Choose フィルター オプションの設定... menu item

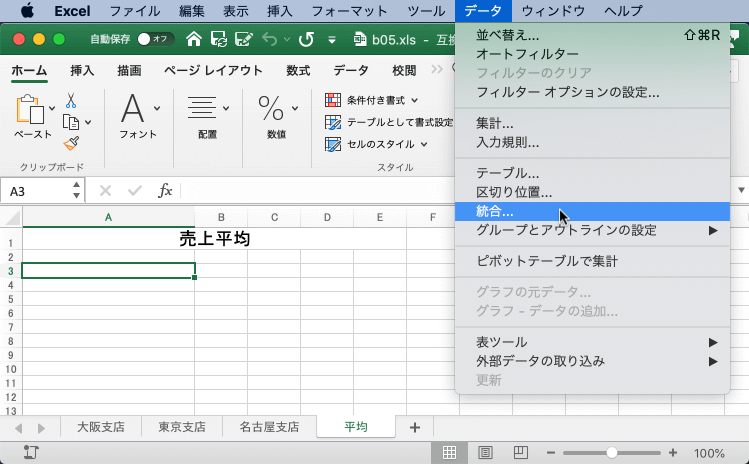(592, 92)
